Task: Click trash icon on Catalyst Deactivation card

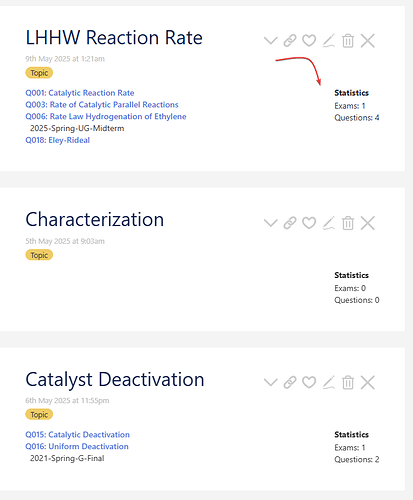Action: [x=348, y=382]
